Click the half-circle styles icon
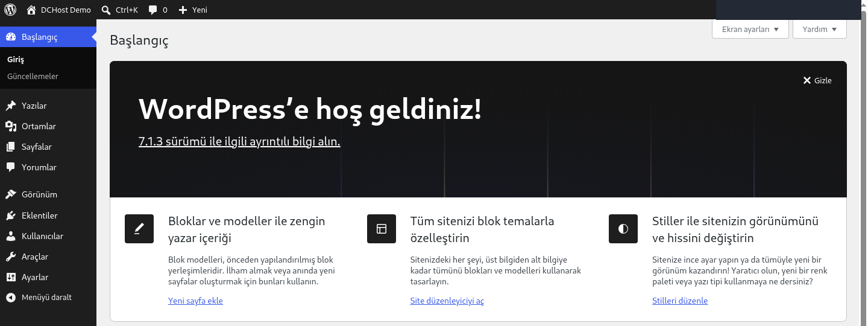 pos(623,229)
